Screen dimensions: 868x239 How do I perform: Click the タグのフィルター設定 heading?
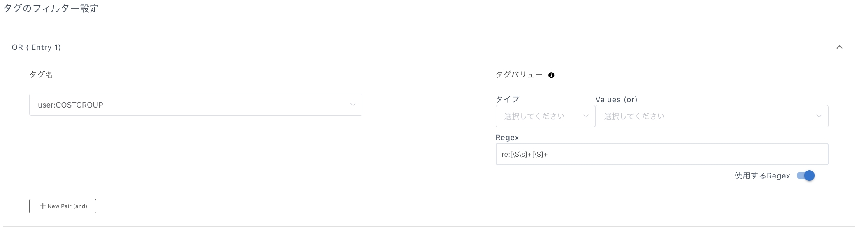pyautogui.click(x=51, y=9)
